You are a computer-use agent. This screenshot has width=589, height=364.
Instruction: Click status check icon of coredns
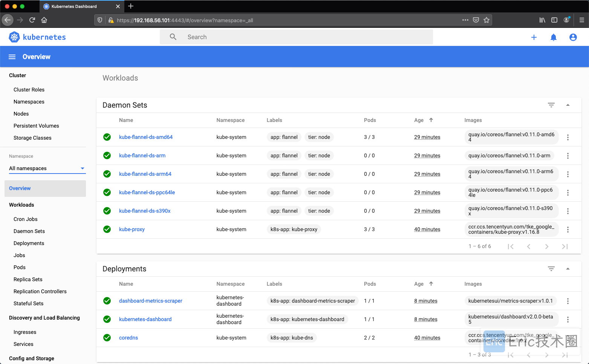pos(107,338)
